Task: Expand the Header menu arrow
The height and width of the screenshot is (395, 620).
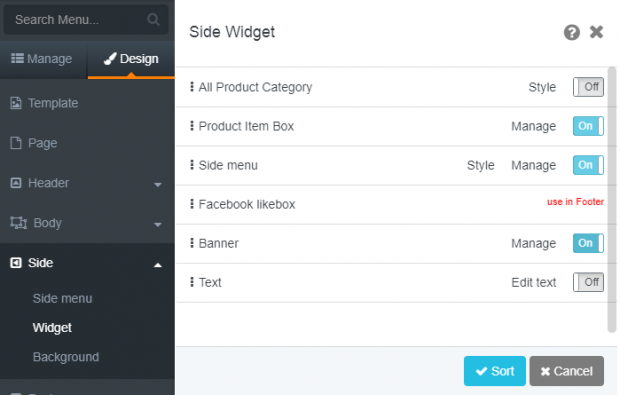Action: click(158, 185)
